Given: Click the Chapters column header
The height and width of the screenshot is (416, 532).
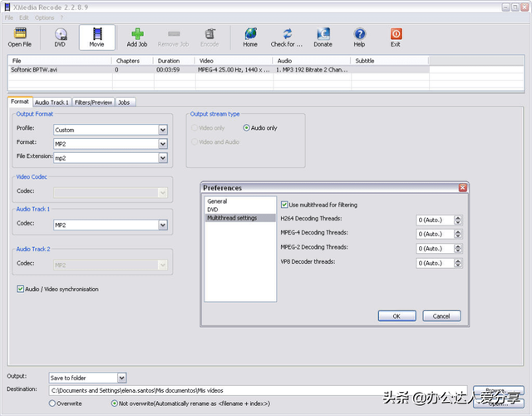Looking at the screenshot, I should pos(133,61).
